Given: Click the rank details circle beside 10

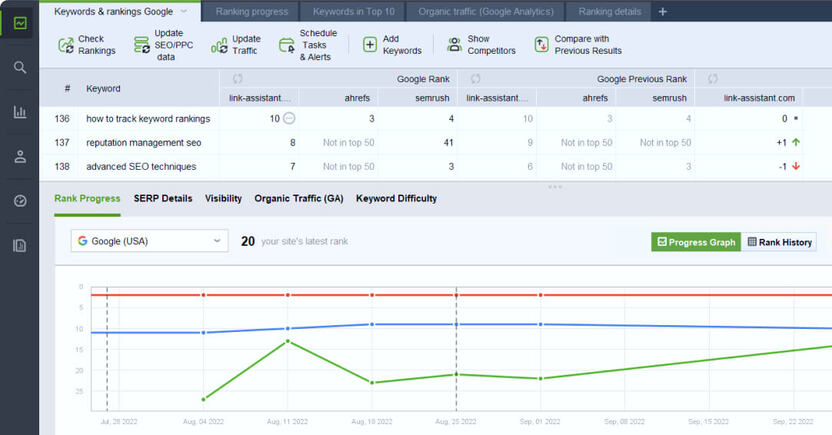Looking at the screenshot, I should (x=289, y=118).
